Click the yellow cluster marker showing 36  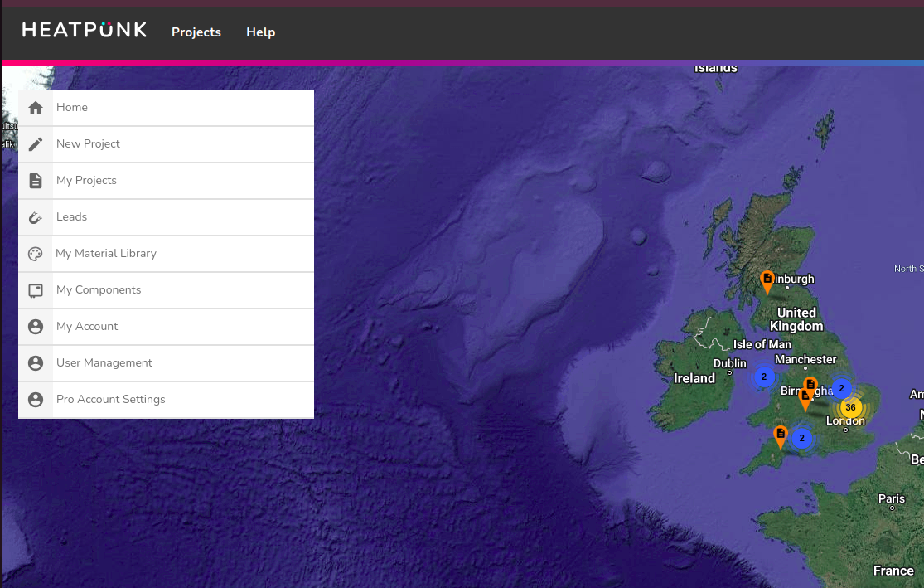click(850, 407)
